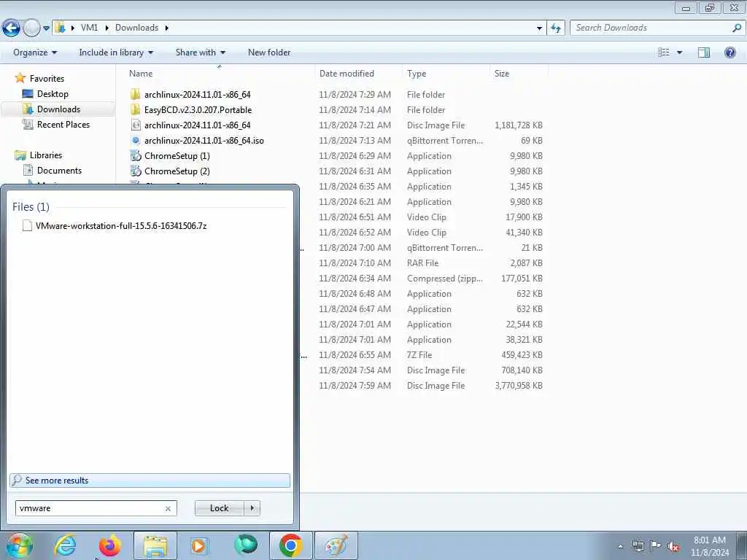Click the blank file icon beside VMware result
Viewport: 747px width, 560px height.
coord(27,226)
